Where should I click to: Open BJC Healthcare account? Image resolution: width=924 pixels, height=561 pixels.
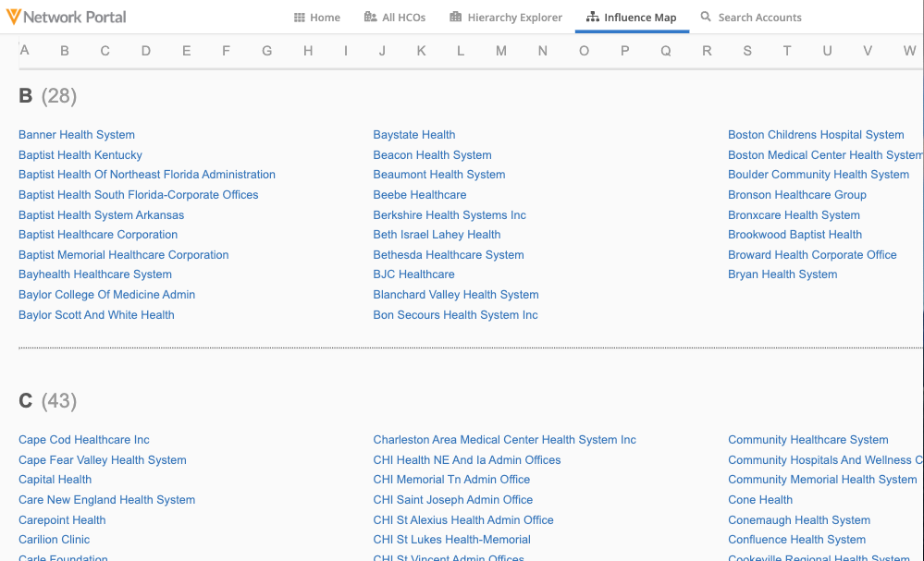tap(413, 274)
